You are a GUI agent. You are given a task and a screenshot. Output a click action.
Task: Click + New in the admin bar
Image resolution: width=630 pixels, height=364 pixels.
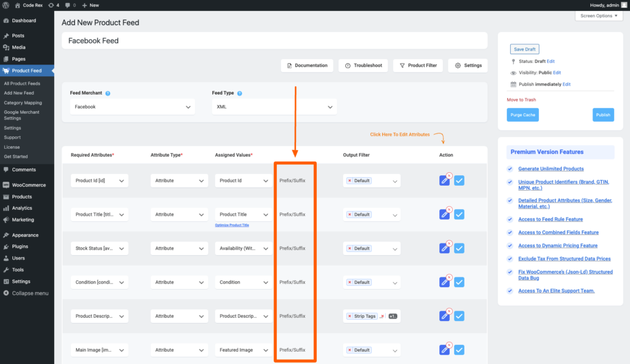tap(90, 5)
